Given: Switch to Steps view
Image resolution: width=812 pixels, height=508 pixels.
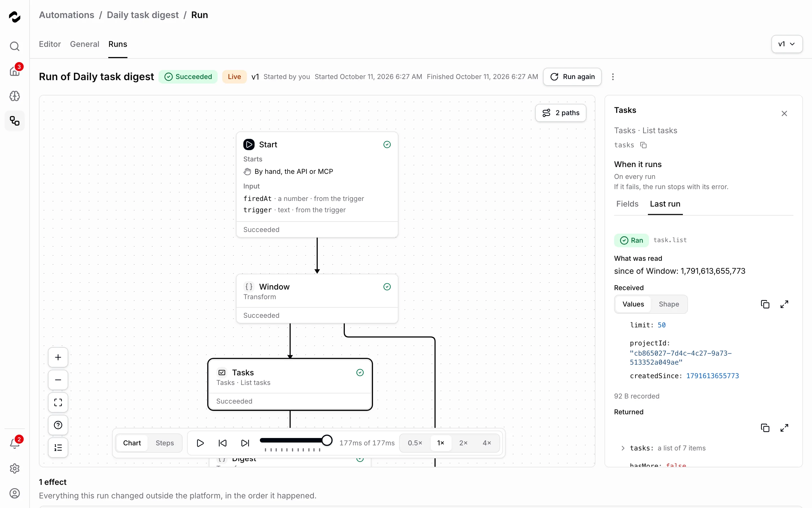Looking at the screenshot, I should (165, 443).
